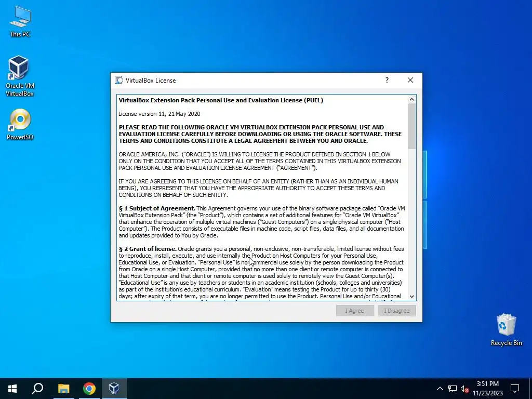
Task: Click 'PLEASE READ THE FOLLOWING' bold paragraph
Action: click(260, 134)
